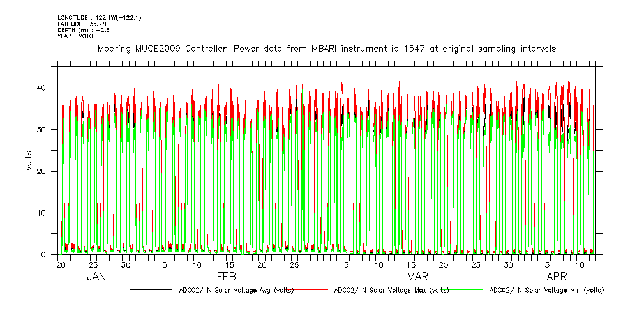Click the Solar Voltage Avg legend entry
The image size is (644, 322).
click(236, 290)
